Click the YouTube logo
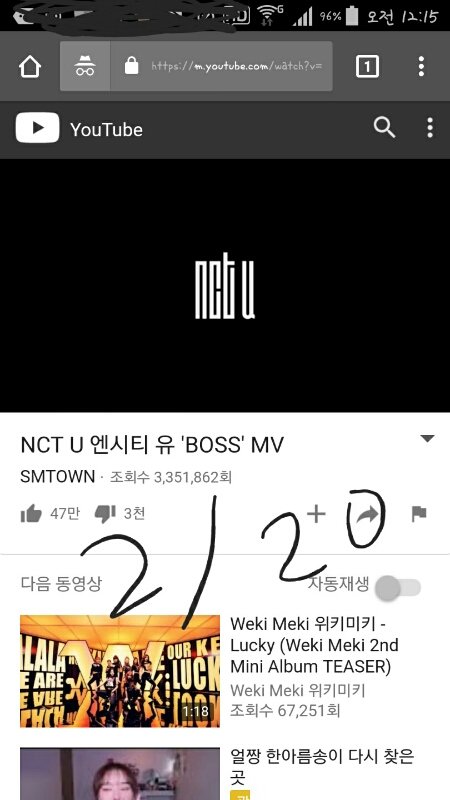The image size is (450, 800). (79, 128)
